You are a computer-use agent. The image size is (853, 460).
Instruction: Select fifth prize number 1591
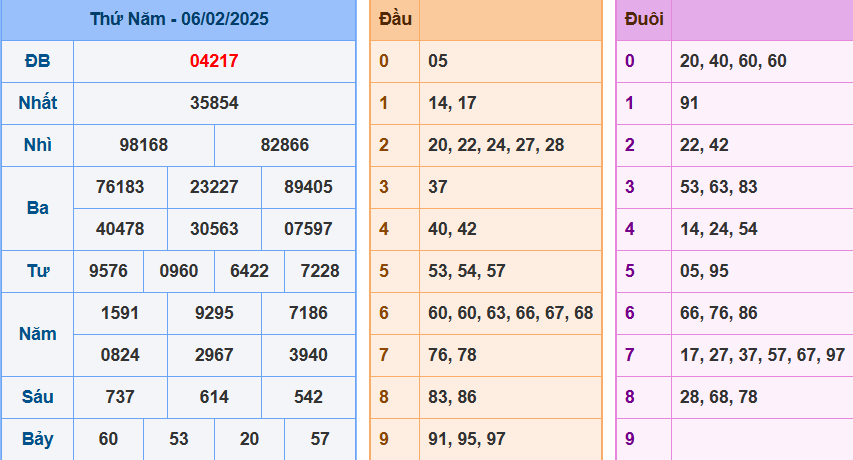(x=120, y=313)
